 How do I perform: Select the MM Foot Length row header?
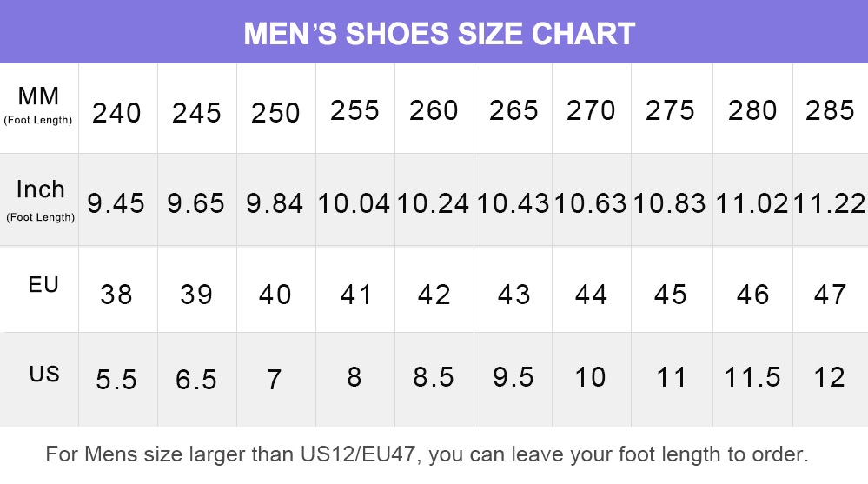pyautogui.click(x=38, y=105)
